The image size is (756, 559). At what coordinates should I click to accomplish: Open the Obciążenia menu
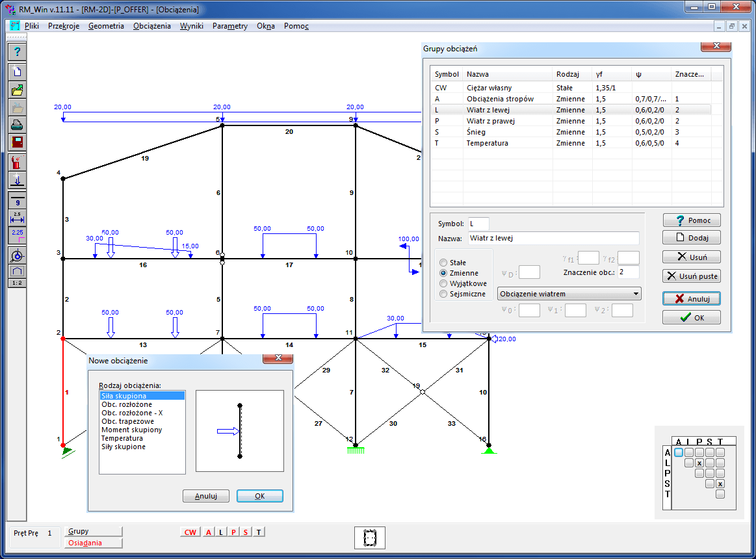click(151, 26)
